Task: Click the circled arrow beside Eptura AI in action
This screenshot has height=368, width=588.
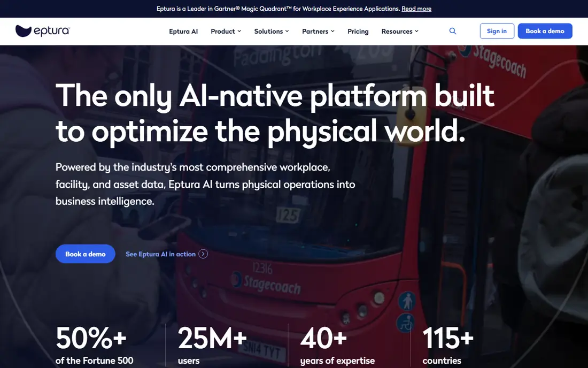Action: click(203, 254)
